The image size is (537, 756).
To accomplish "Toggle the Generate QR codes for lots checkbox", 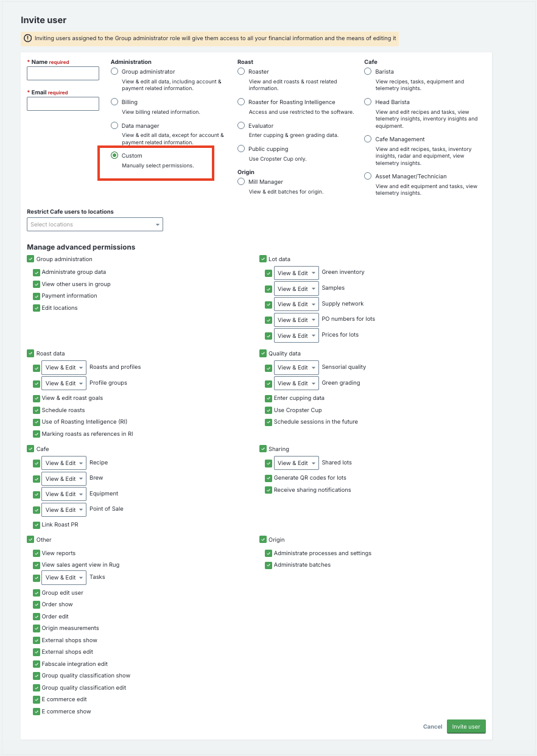I will click(x=268, y=478).
